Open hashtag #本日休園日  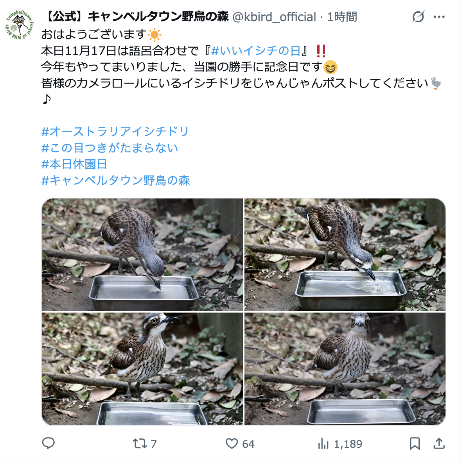click(74, 164)
